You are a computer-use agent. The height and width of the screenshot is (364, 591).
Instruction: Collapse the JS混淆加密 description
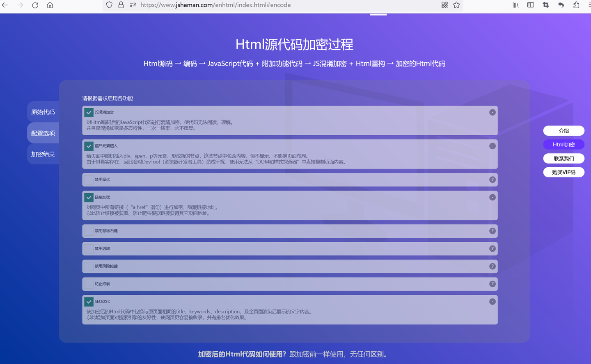tap(492, 112)
